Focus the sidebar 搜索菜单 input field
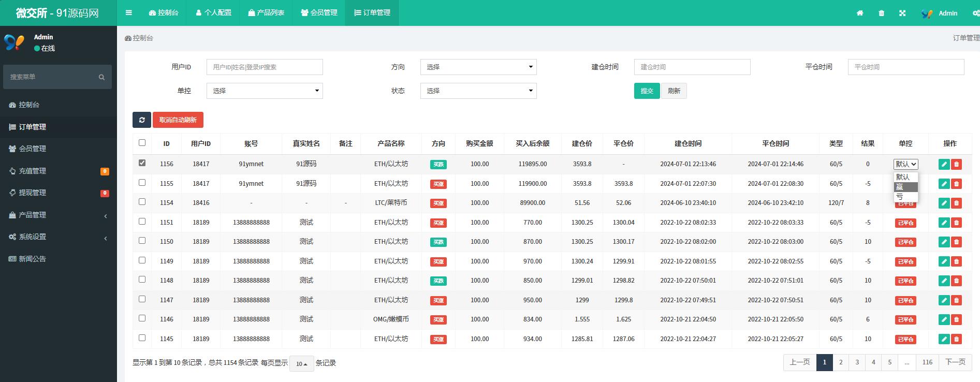Viewport: 980px width, 382px height. tap(51, 77)
